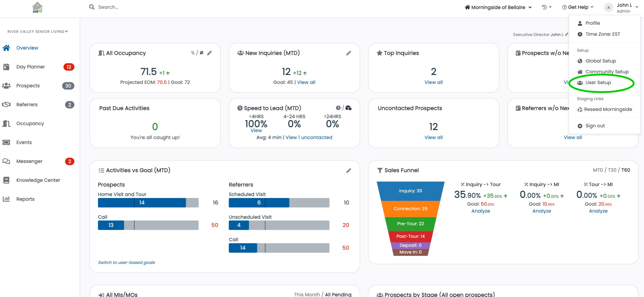Click the Events ticket icon
This screenshot has height=297, width=644.
[6, 142]
